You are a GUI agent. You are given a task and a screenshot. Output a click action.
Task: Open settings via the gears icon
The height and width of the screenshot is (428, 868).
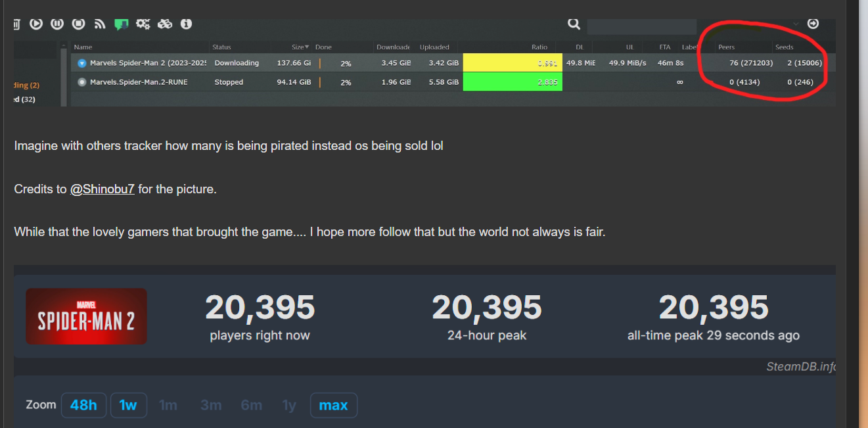(143, 24)
